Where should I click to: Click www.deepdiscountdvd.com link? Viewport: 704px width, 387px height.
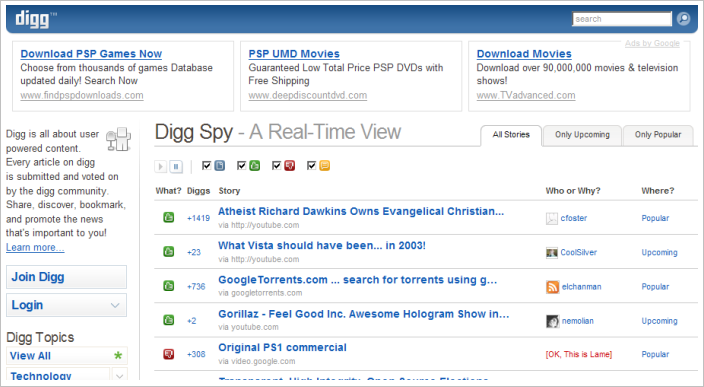tap(308, 95)
